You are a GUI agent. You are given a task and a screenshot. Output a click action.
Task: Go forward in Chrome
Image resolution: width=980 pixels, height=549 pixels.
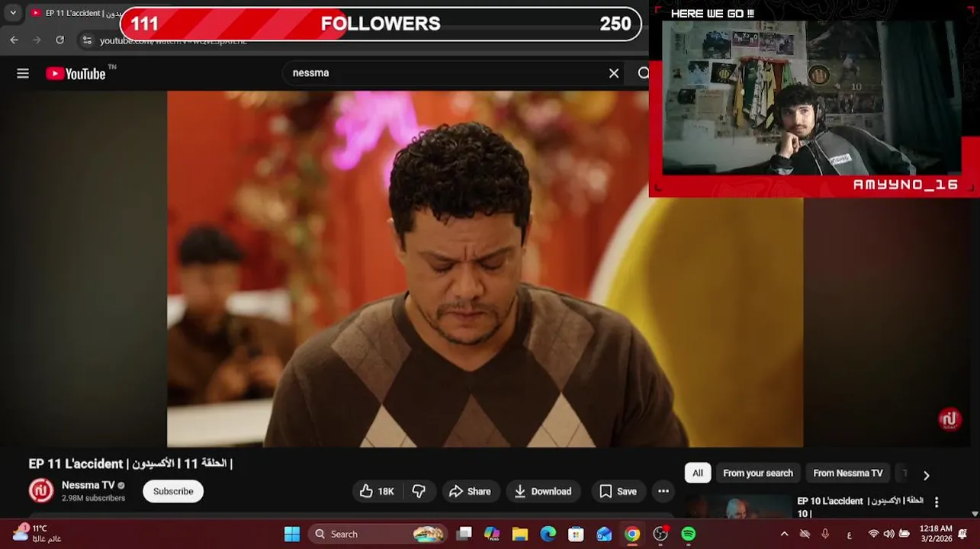point(37,40)
